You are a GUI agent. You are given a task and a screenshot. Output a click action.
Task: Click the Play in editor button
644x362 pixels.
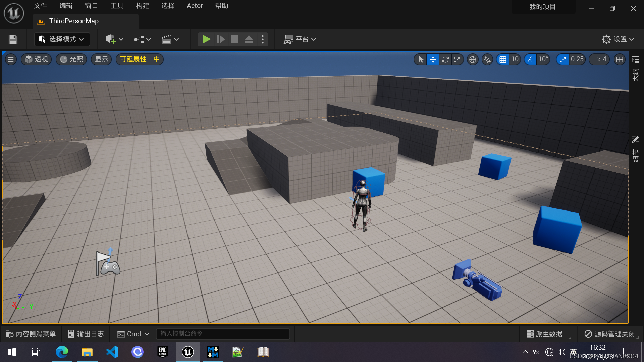click(x=206, y=39)
